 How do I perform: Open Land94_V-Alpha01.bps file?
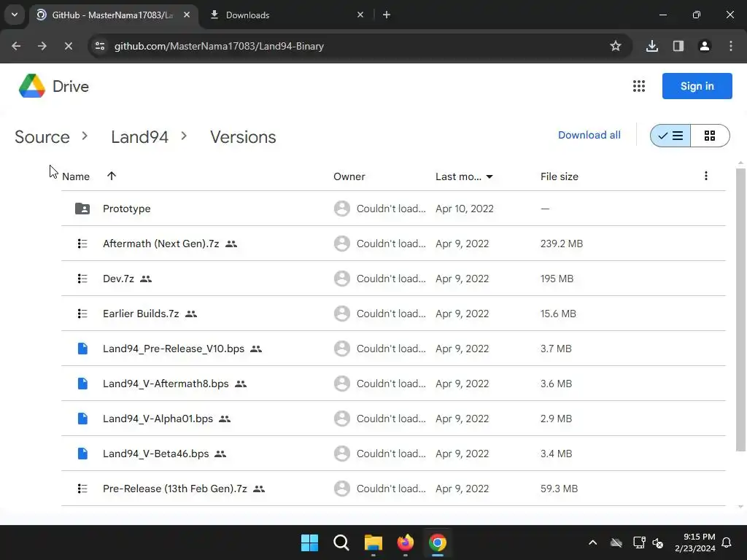click(158, 419)
